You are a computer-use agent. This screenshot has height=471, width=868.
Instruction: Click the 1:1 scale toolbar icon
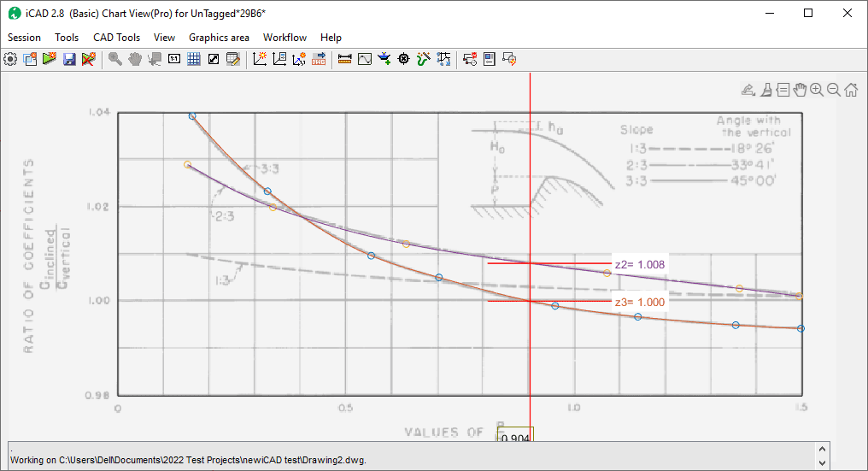(174, 59)
